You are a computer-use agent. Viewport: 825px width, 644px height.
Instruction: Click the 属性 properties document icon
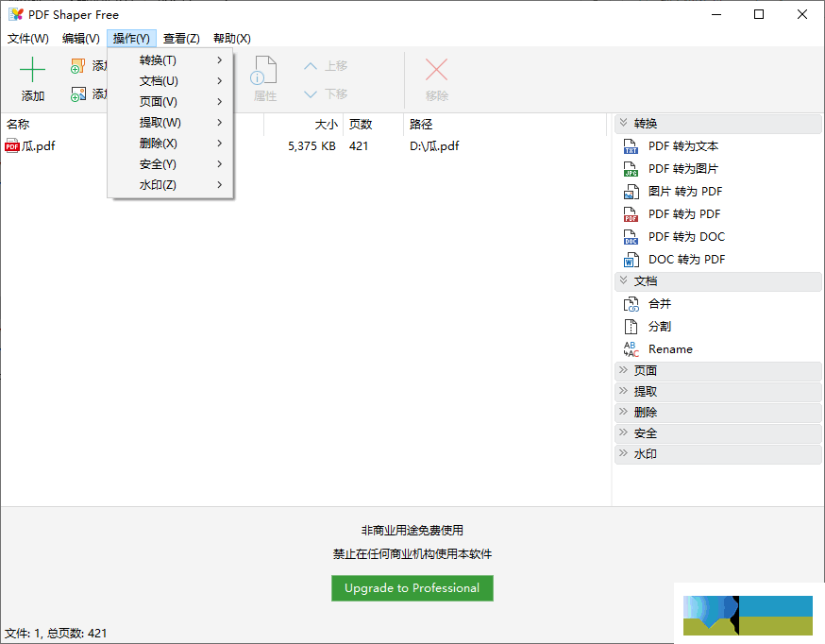click(263, 70)
